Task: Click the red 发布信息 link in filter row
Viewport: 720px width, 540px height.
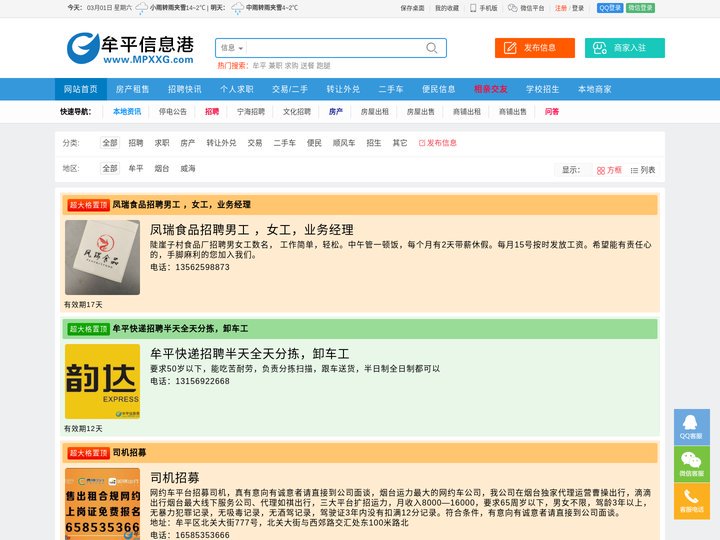Action: tap(438, 143)
